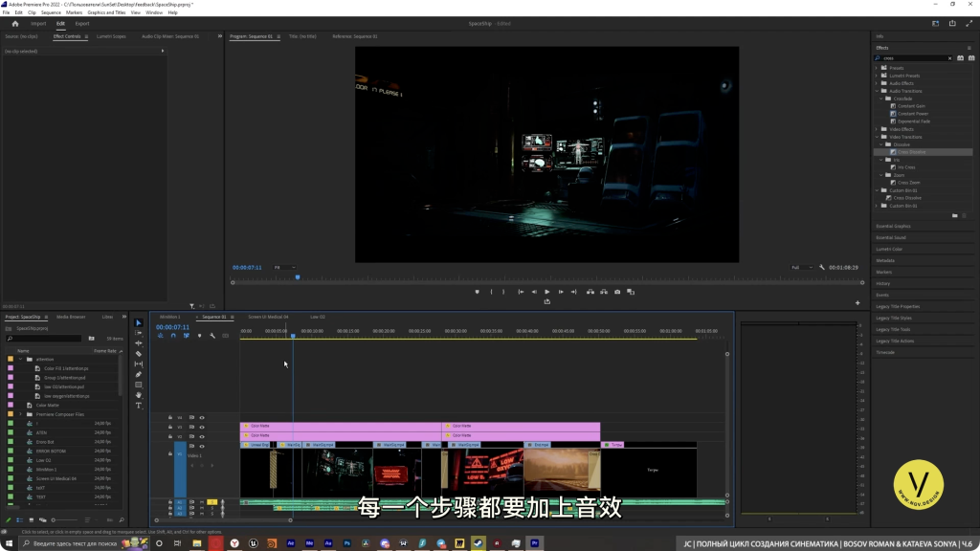Select the Constant Power audio transition

click(x=912, y=114)
